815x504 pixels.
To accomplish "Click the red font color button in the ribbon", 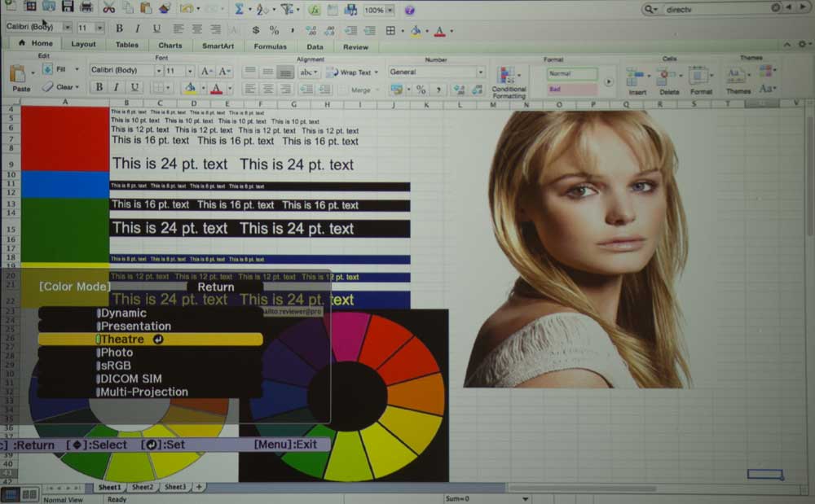I will point(216,89).
